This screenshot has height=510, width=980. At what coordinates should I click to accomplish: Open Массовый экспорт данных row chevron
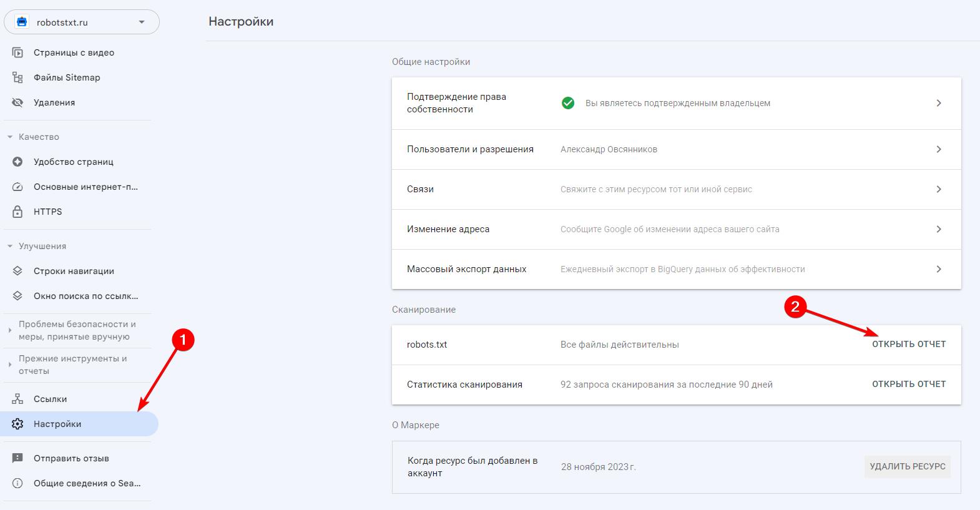click(939, 269)
